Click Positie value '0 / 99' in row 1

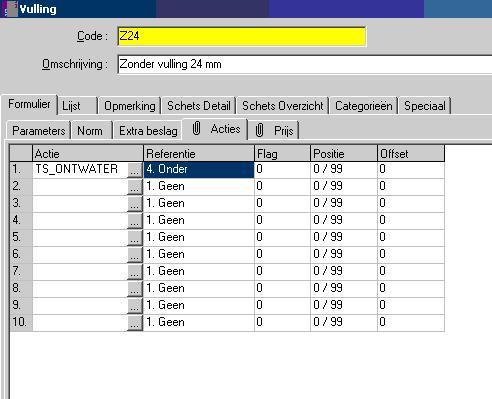[x=344, y=170]
